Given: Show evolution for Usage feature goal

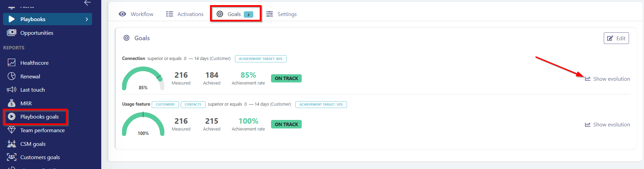Looking at the screenshot, I should 608,125.
